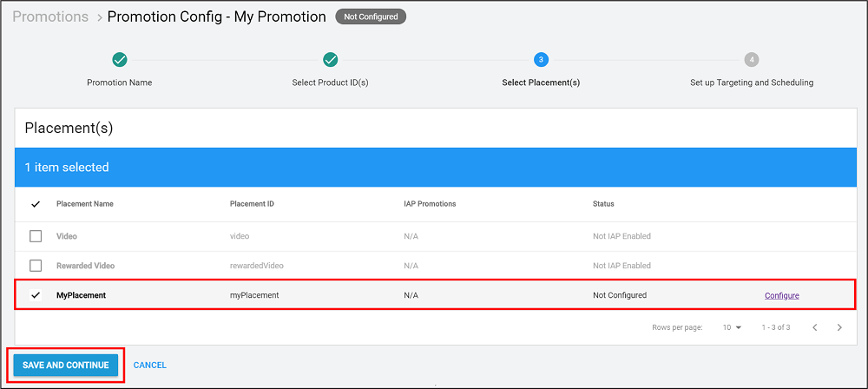Click step 3 circle for Select Placement(s)
868x389 pixels.
click(x=541, y=59)
